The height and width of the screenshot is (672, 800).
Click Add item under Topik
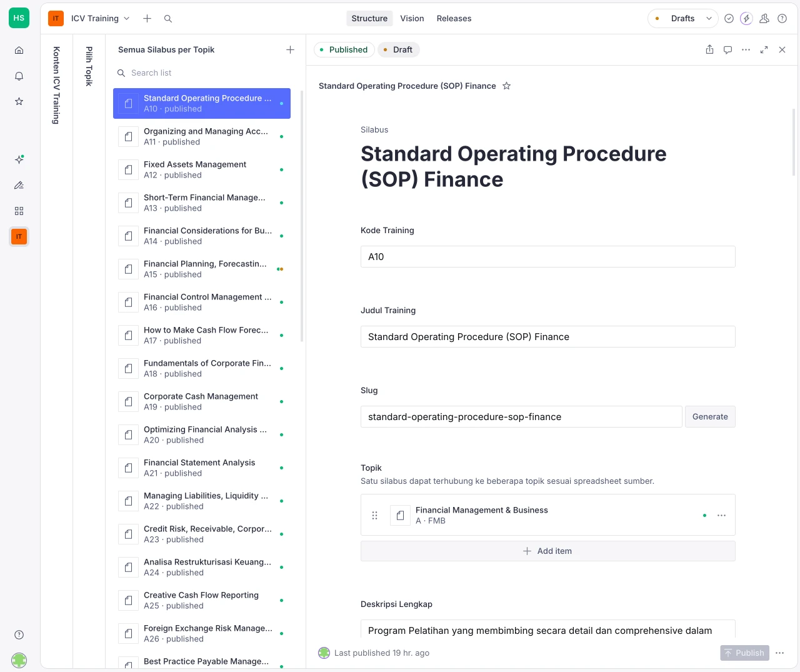pos(547,551)
